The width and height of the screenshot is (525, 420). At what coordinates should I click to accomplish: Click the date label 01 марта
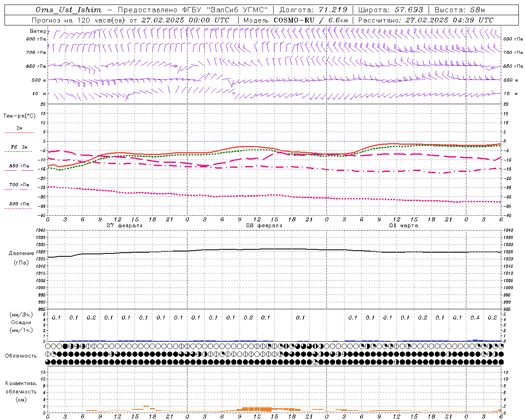(404, 226)
